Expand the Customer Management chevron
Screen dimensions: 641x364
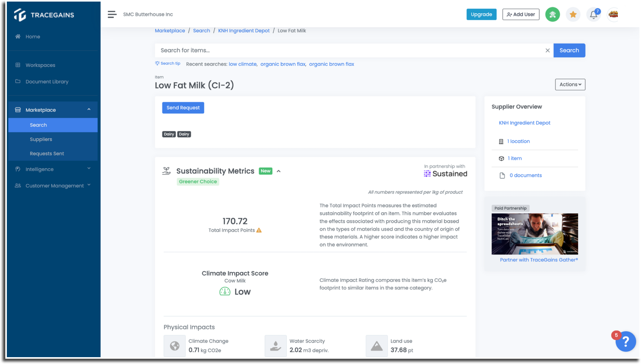tap(89, 185)
